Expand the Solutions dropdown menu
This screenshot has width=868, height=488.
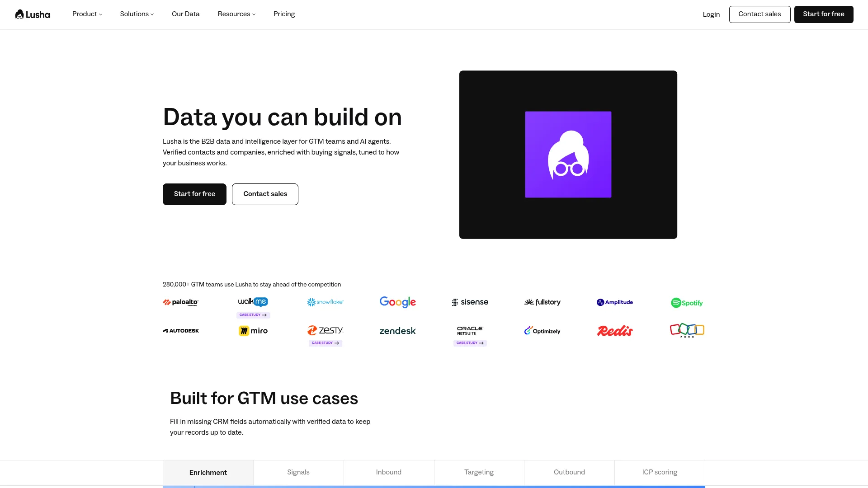coord(137,14)
